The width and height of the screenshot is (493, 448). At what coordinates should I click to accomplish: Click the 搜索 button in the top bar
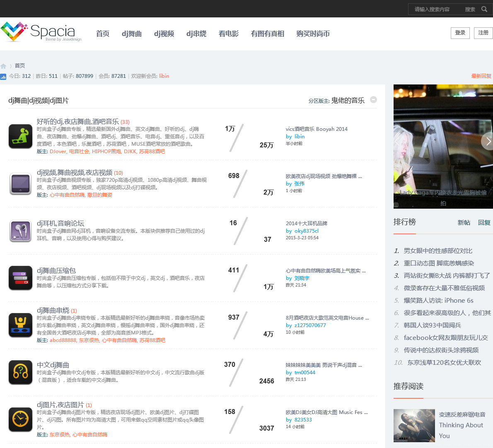point(470,10)
